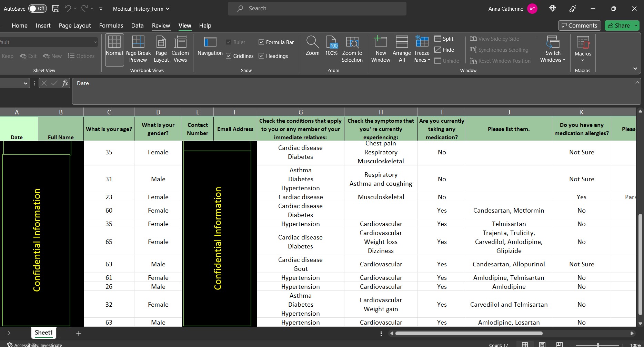Open the Home tab
This screenshot has width=644, height=347.
click(20, 25)
